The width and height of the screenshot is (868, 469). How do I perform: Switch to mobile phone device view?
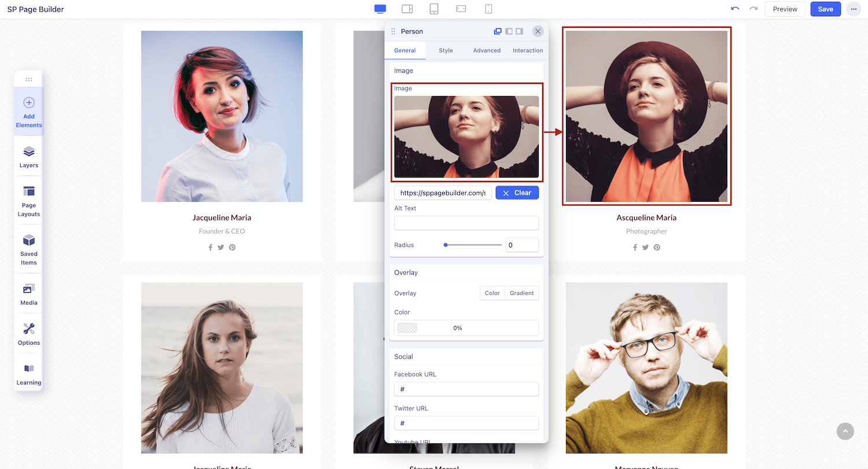click(488, 9)
